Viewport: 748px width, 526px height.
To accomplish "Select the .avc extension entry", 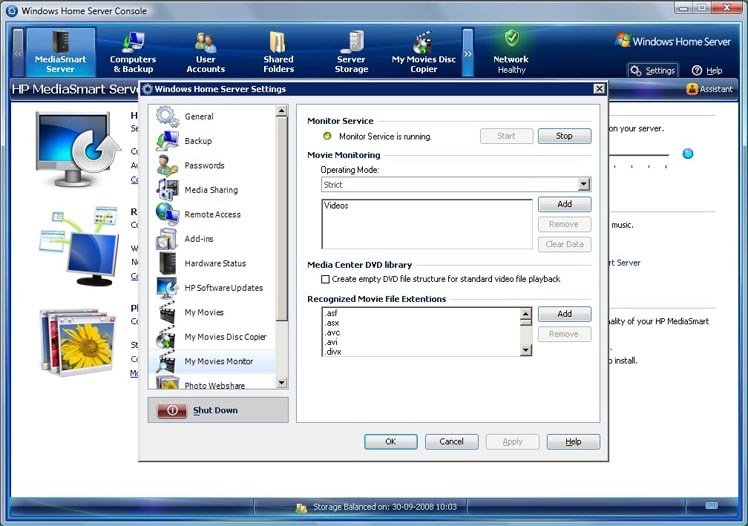I will pos(421,332).
